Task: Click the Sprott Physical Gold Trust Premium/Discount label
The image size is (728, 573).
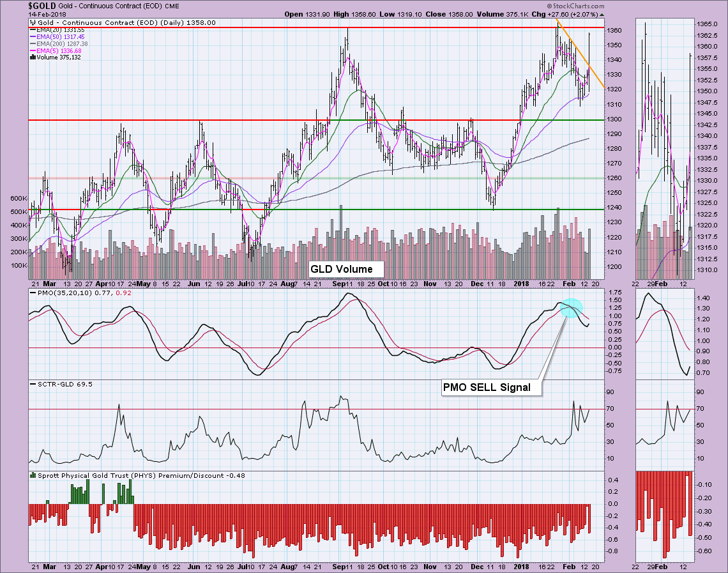Action: (141, 475)
